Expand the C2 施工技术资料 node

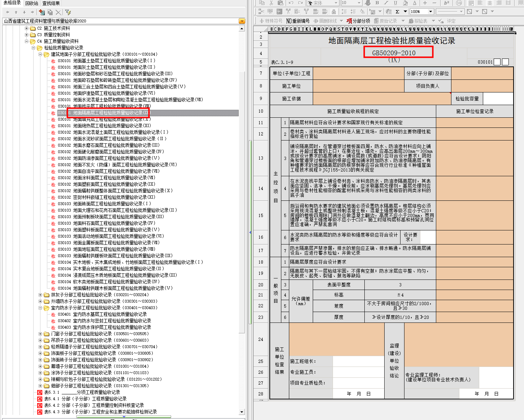[26, 28]
